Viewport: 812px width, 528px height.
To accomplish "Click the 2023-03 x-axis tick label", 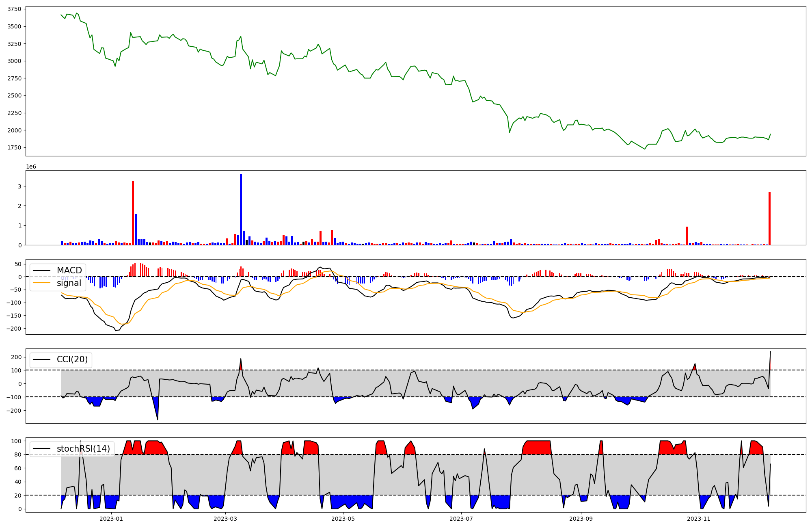I will [x=225, y=519].
